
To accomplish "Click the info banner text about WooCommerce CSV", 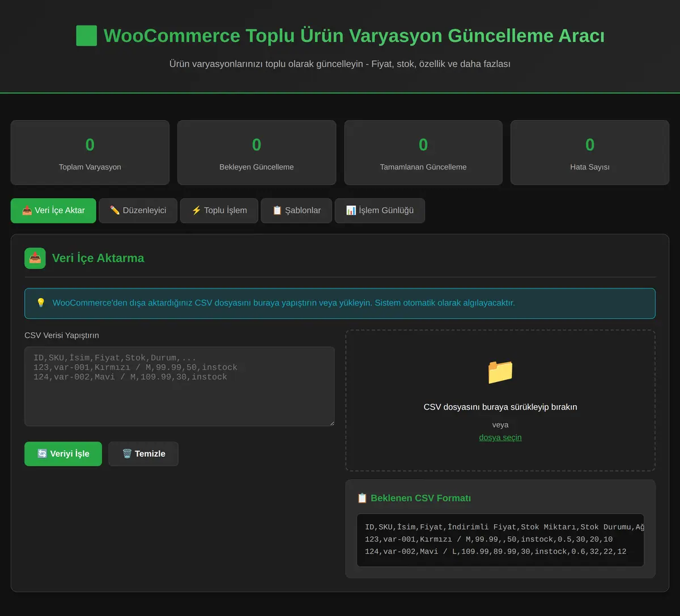I will (283, 303).
